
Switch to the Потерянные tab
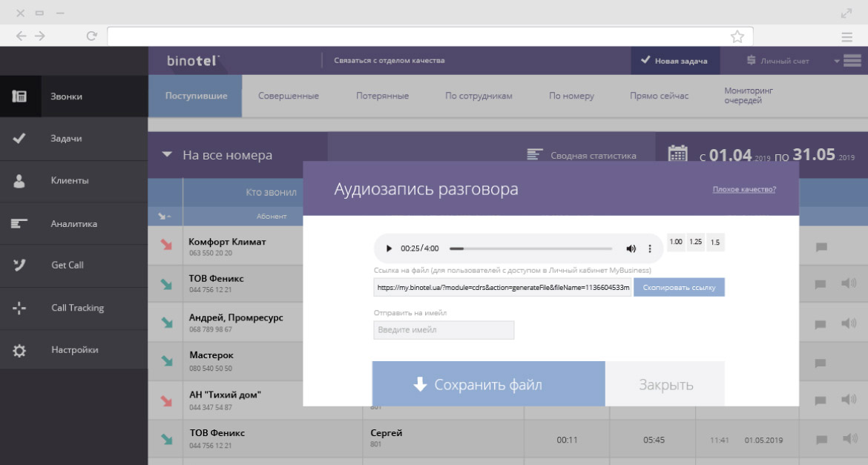(x=382, y=96)
